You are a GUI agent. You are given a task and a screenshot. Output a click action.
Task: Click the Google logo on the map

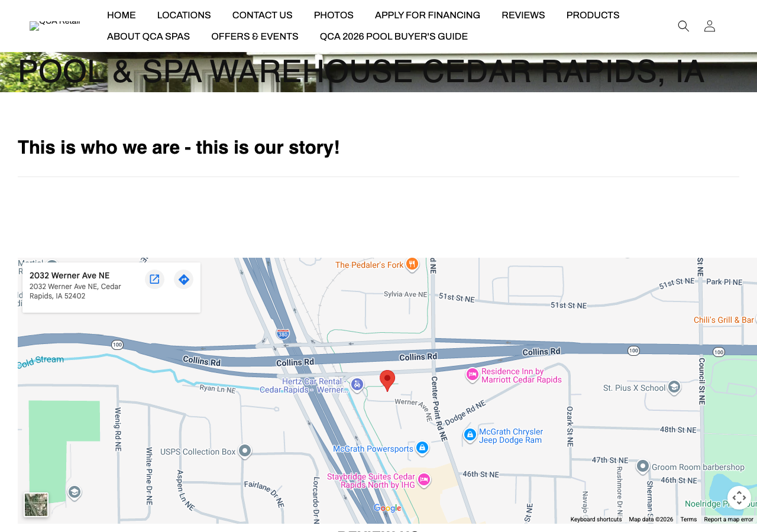tap(387, 508)
